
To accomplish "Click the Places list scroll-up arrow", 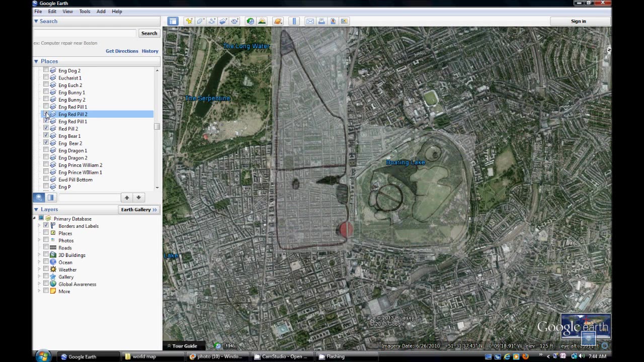I will [x=157, y=70].
